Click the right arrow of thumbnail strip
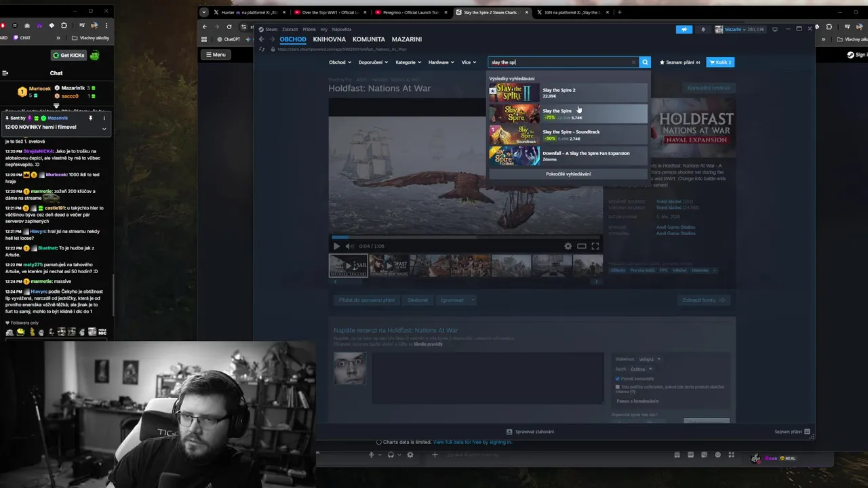Viewport: 868px width, 488px height. [x=596, y=281]
